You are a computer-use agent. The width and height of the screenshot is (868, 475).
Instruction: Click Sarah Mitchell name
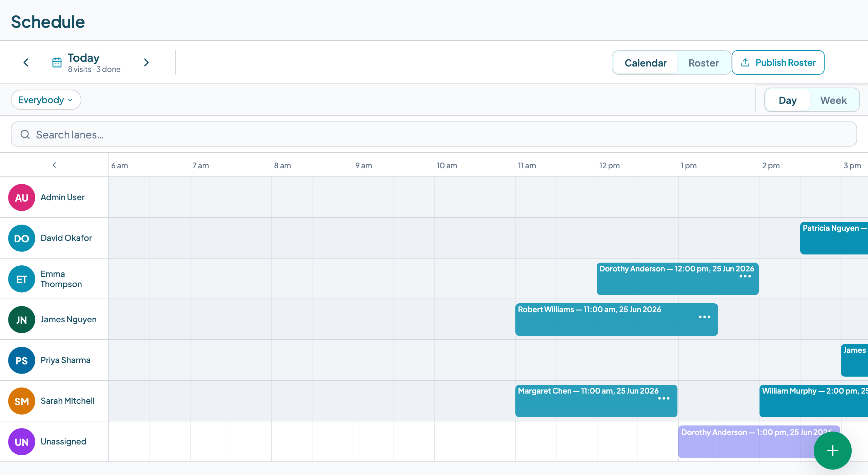[x=67, y=401]
